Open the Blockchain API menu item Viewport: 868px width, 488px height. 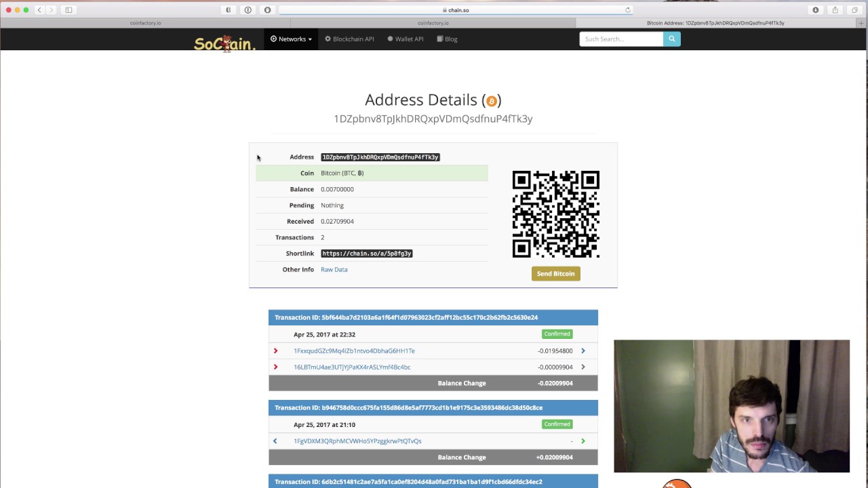(349, 39)
